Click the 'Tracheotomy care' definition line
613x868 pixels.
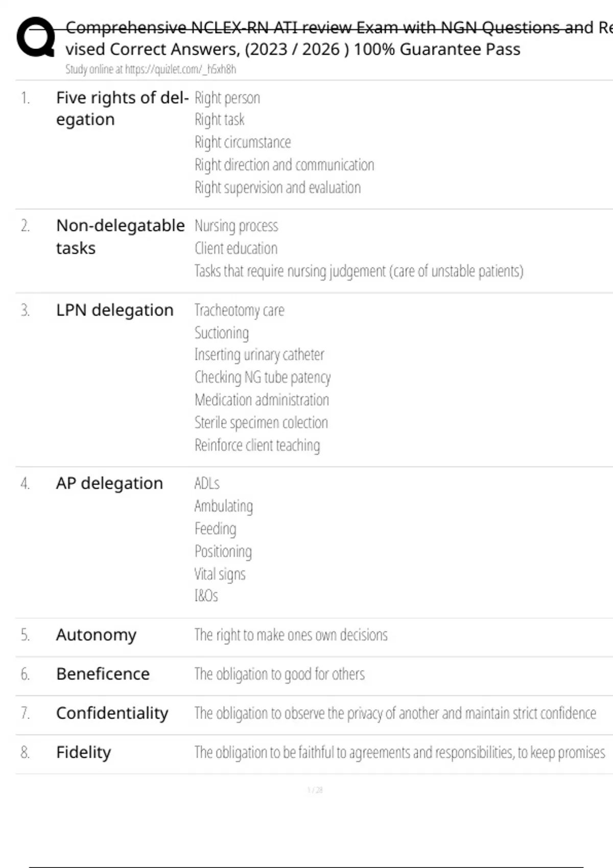239,310
